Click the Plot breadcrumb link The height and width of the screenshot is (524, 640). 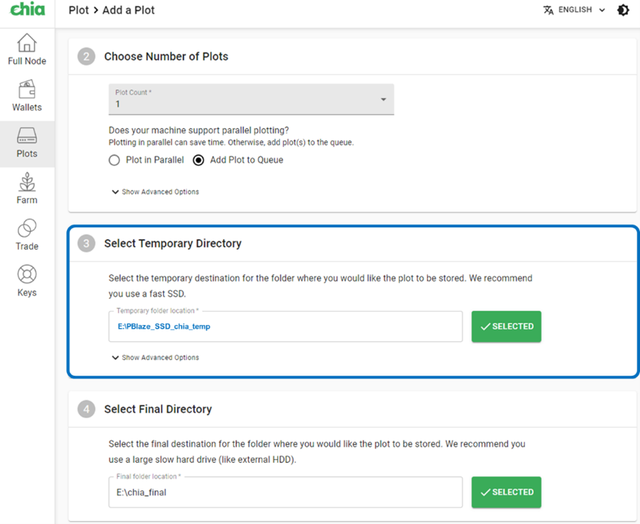pos(78,10)
